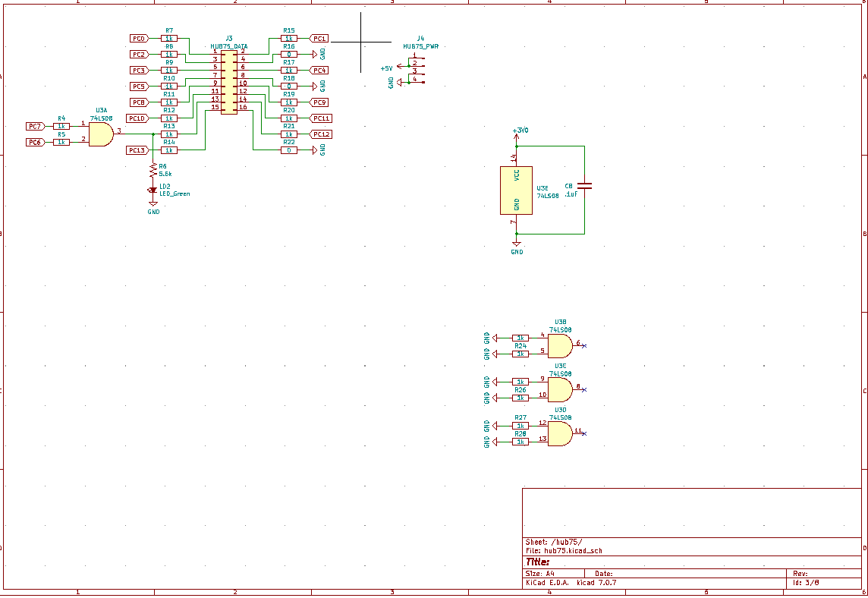Select the PC3 global label

click(139, 71)
